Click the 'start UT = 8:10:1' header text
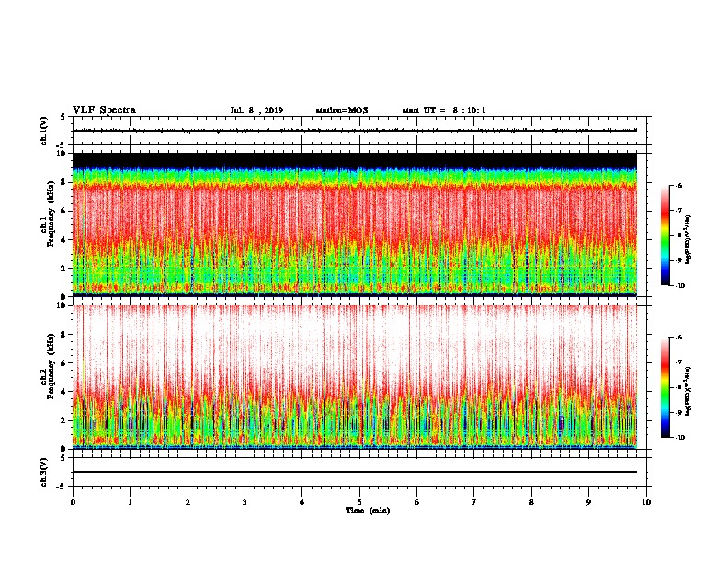728x563 pixels. [444, 110]
